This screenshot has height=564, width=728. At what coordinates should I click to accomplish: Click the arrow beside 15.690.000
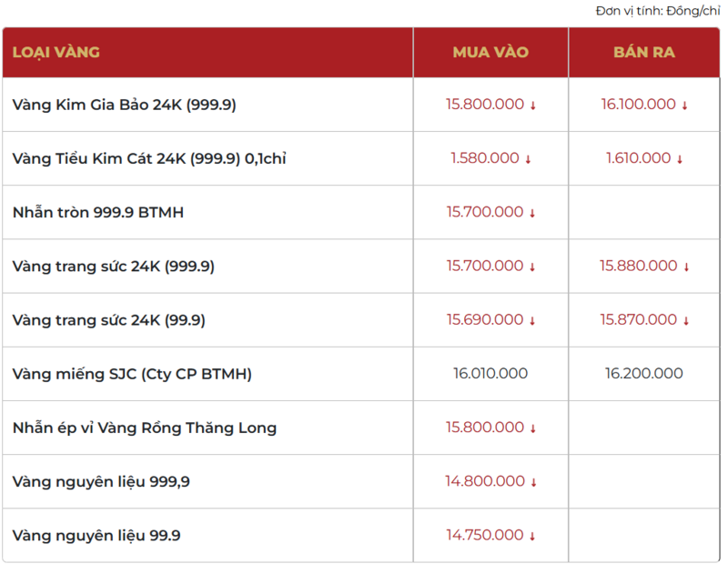pyautogui.click(x=532, y=319)
